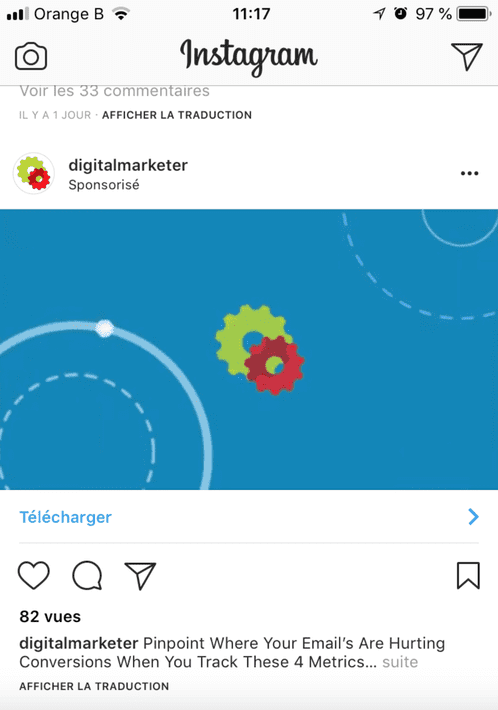The image size is (498, 710).
Task: Open comments with speech bubble icon
Action: (87, 575)
